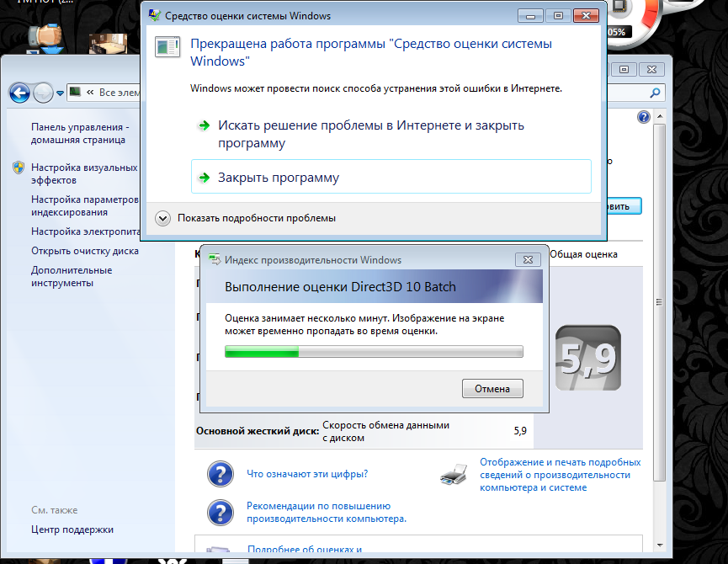Image resolution: width=728 pixels, height=564 pixels.
Task: Choose Закрыть программу option
Action: [x=391, y=177]
